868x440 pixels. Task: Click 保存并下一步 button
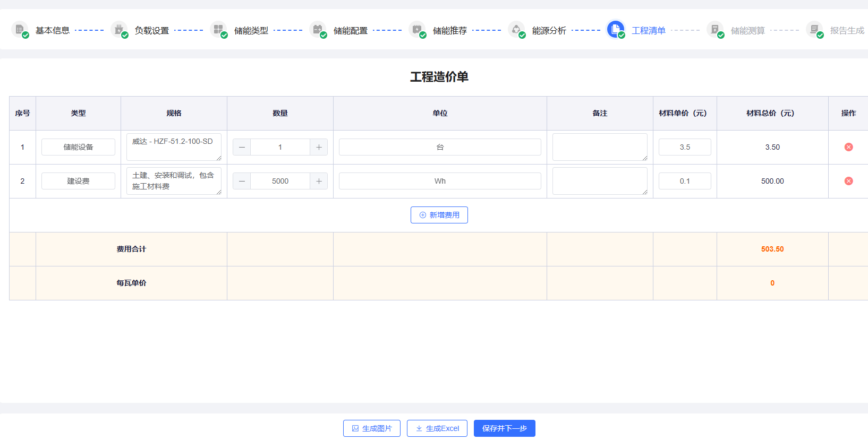pos(505,428)
